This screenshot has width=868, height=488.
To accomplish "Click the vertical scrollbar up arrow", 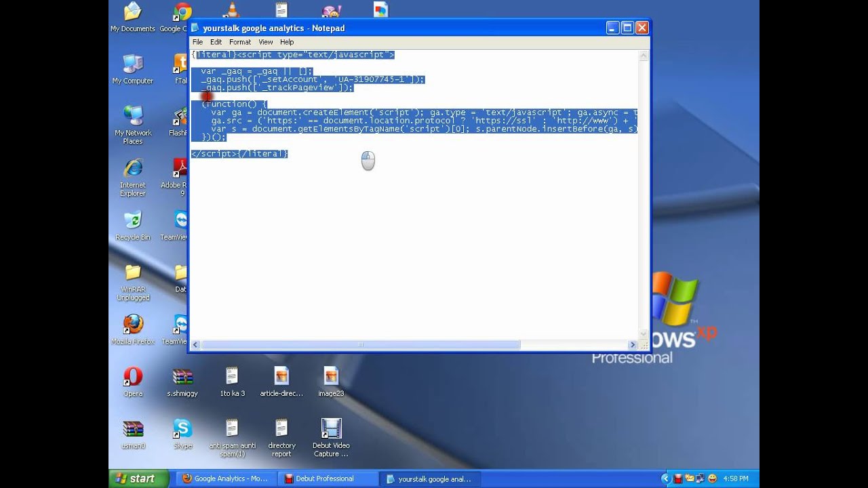I will tap(643, 56).
